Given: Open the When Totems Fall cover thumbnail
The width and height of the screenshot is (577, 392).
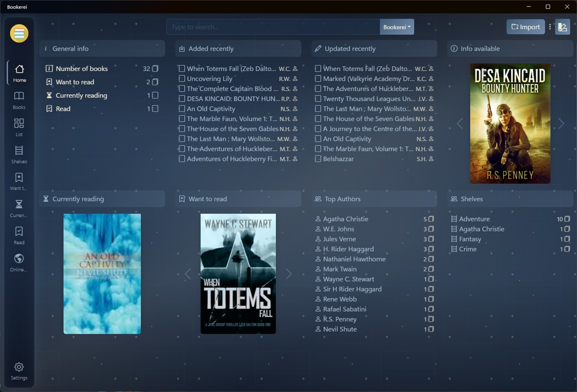Looking at the screenshot, I should [238, 273].
